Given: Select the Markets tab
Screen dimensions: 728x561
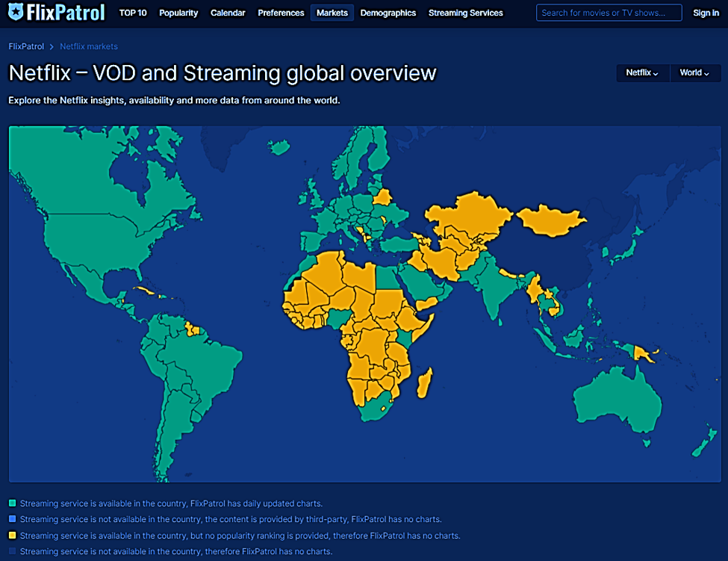Looking at the screenshot, I should [x=332, y=13].
